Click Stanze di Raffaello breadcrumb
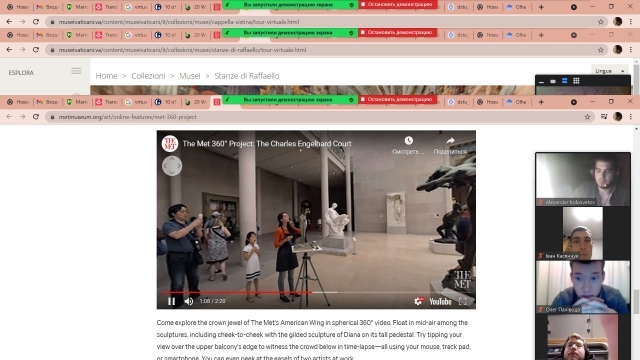640x360 pixels. pyautogui.click(x=247, y=76)
